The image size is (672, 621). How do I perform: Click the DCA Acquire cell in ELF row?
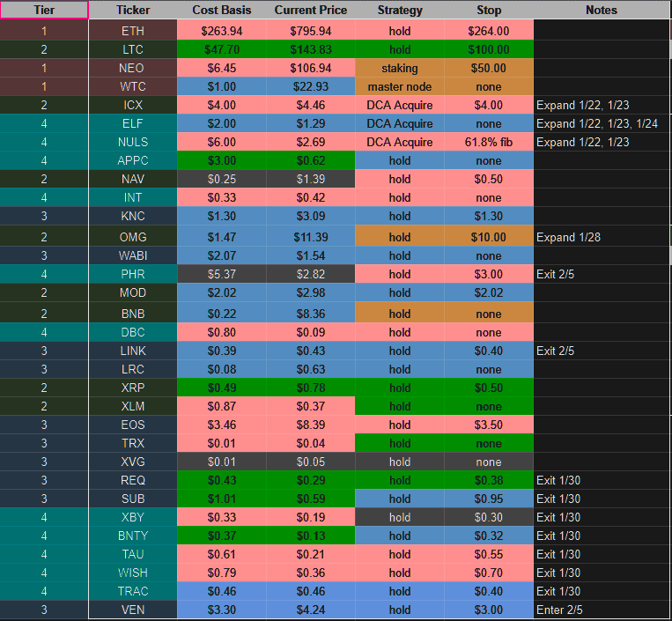pyautogui.click(x=400, y=123)
